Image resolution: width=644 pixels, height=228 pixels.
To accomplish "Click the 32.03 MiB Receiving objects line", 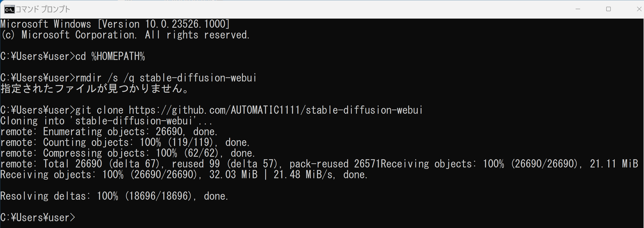I will coord(184,175).
